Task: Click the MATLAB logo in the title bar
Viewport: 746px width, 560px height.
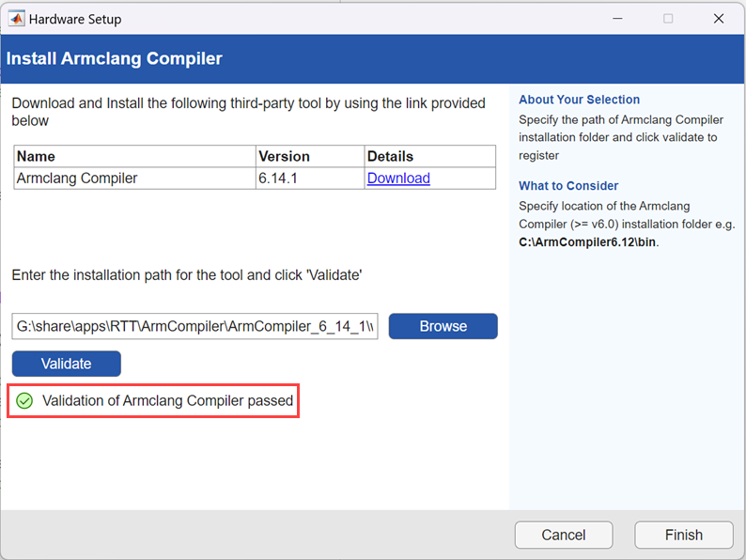Action: point(17,18)
